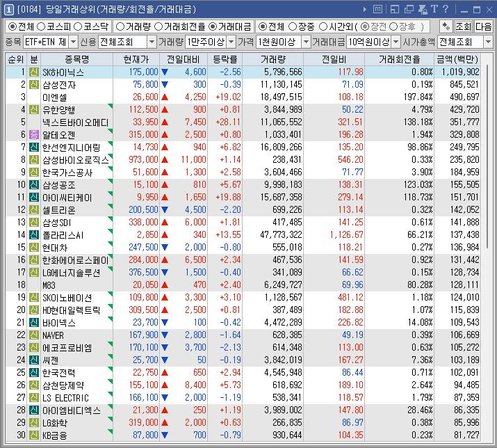Click the 신 badge beside 삼성전자

34,84
